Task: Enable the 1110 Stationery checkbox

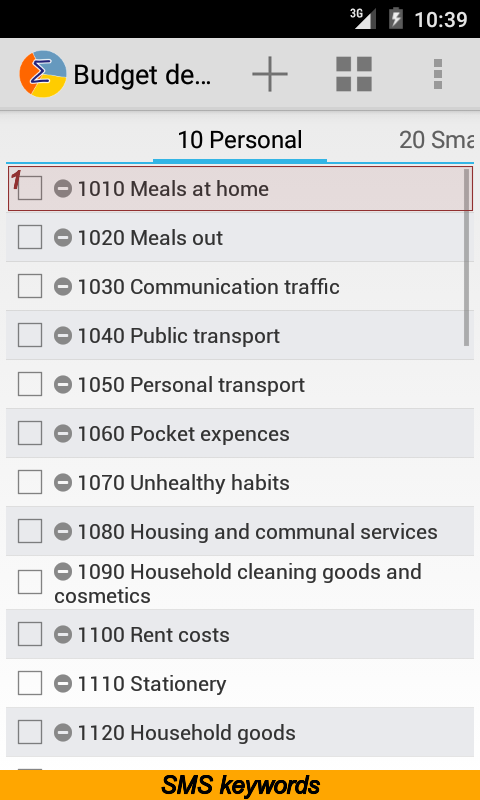Action: click(x=30, y=684)
